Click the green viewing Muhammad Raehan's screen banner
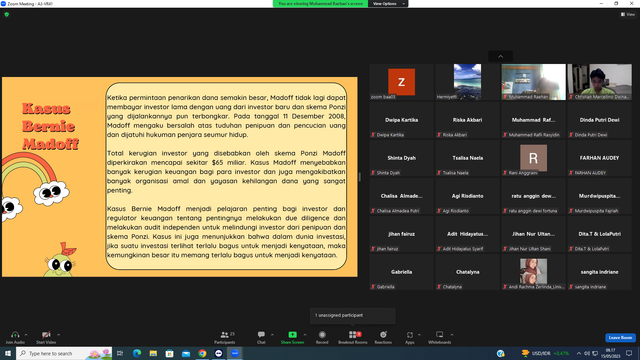The image size is (640, 360). click(x=320, y=4)
